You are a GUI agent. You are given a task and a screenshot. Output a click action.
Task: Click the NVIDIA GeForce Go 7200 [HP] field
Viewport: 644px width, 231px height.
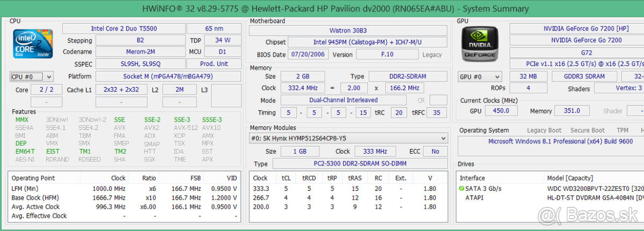(x=577, y=28)
